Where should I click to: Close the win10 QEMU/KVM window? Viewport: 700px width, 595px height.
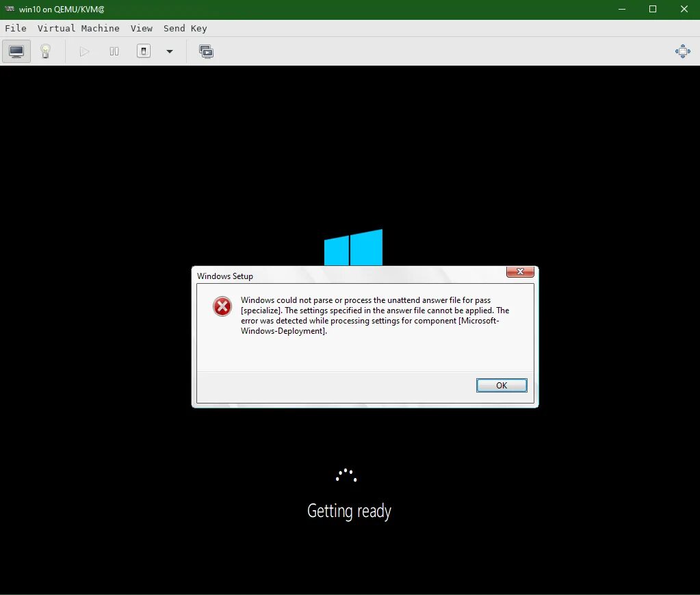pos(684,9)
